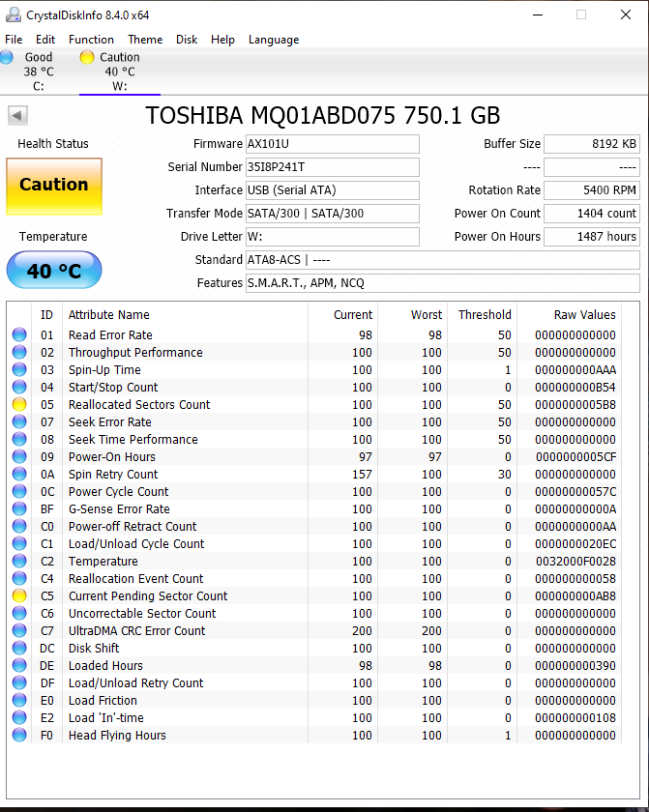Open the File menu

point(14,40)
